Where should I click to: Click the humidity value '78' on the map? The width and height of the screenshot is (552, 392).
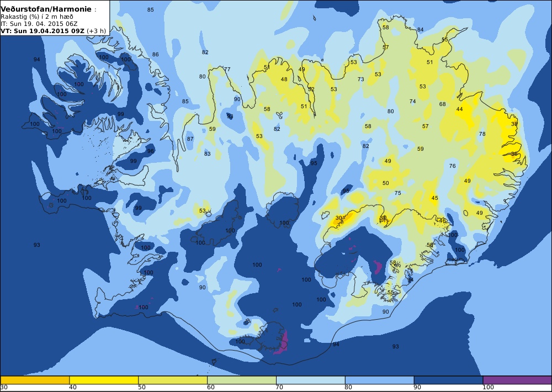(x=482, y=134)
